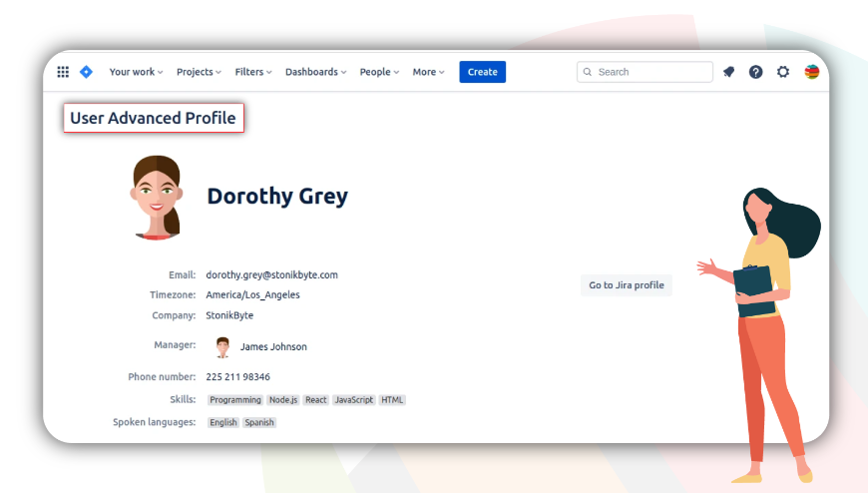868x493 pixels.
Task: Click the Skills: field label
Action: [183, 399]
